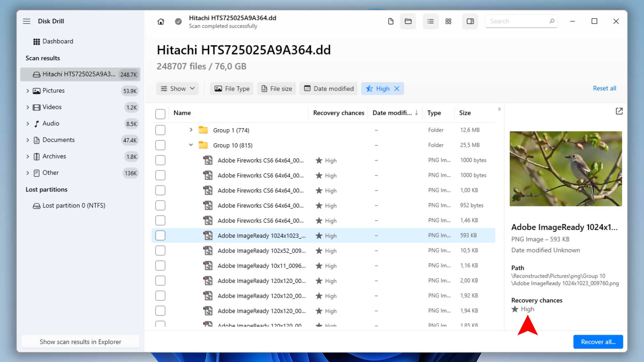The image size is (644, 362).
Task: Check the Group 10 (815) checkbox
Action: 160,145
